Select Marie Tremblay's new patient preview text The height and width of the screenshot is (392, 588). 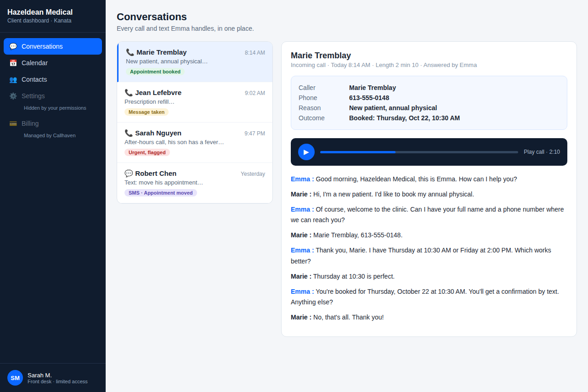coord(167,62)
